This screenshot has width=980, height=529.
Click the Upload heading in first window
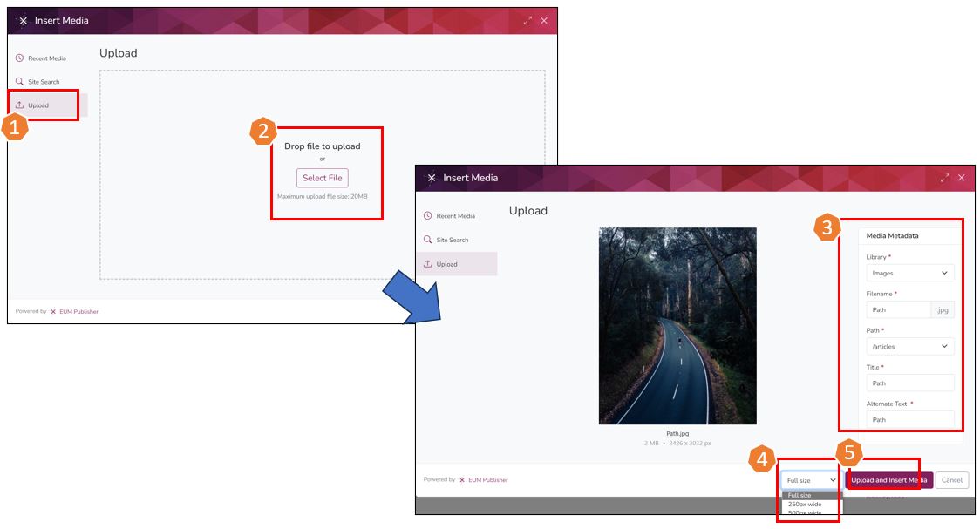[118, 53]
